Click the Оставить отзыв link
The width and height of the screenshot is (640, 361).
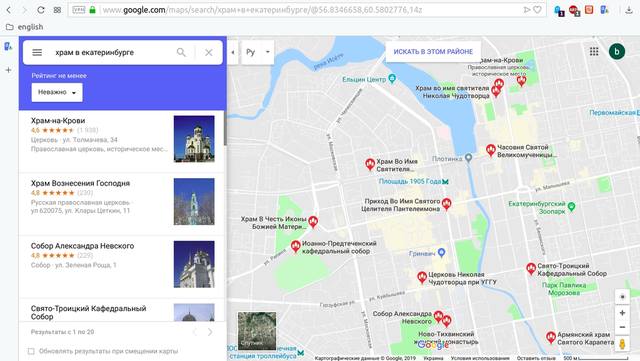[x=536, y=358]
